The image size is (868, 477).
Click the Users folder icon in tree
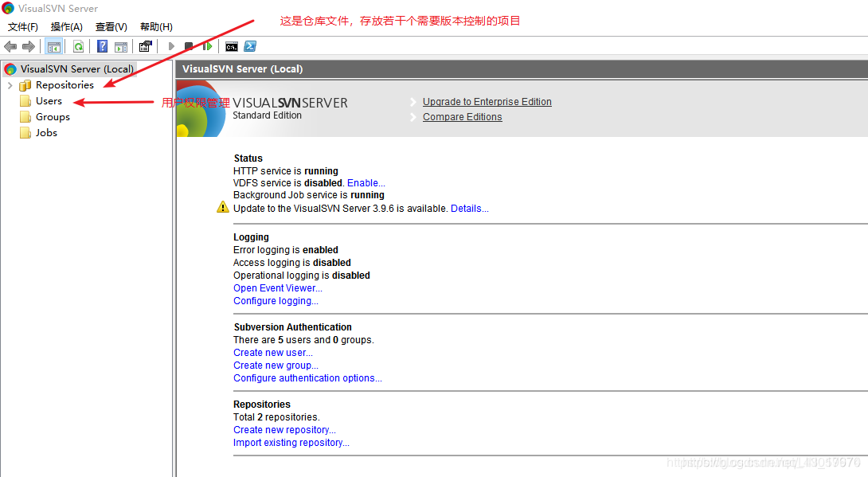coord(25,100)
